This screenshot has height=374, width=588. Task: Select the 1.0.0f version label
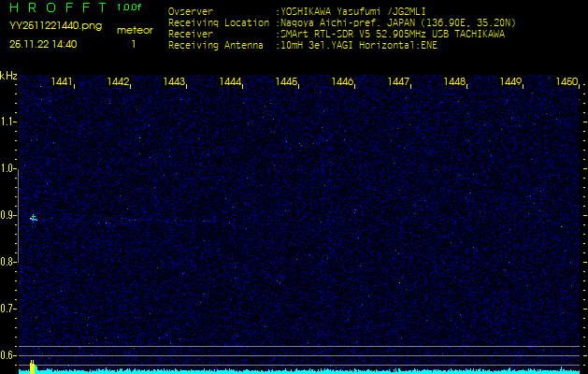(130, 7)
